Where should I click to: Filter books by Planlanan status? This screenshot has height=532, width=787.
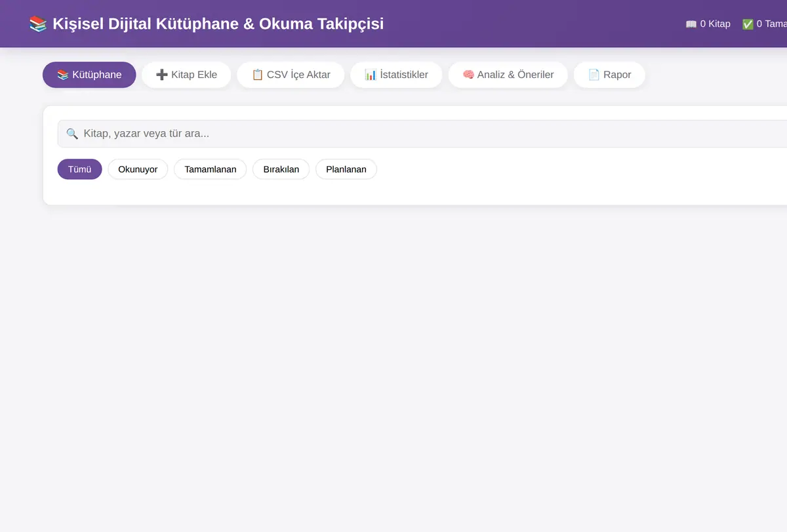(x=346, y=169)
